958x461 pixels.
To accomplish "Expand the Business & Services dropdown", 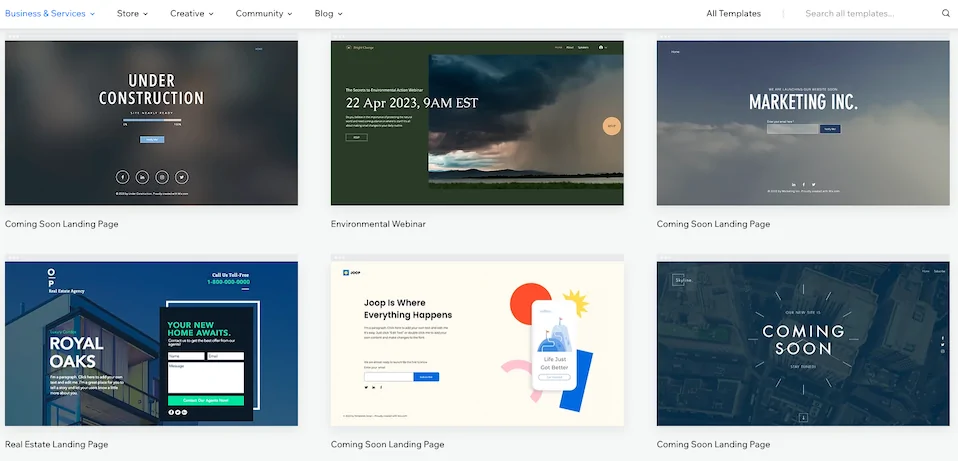I will [50, 14].
